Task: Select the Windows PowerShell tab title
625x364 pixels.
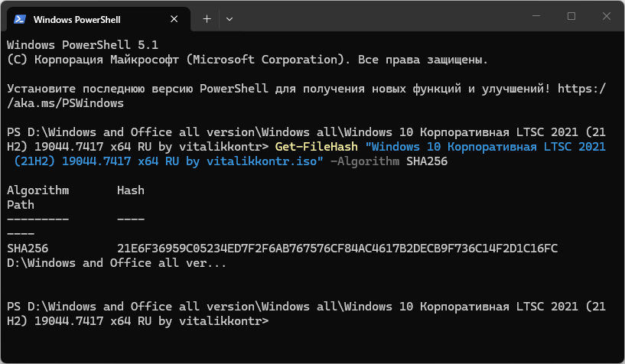Action: coord(77,20)
